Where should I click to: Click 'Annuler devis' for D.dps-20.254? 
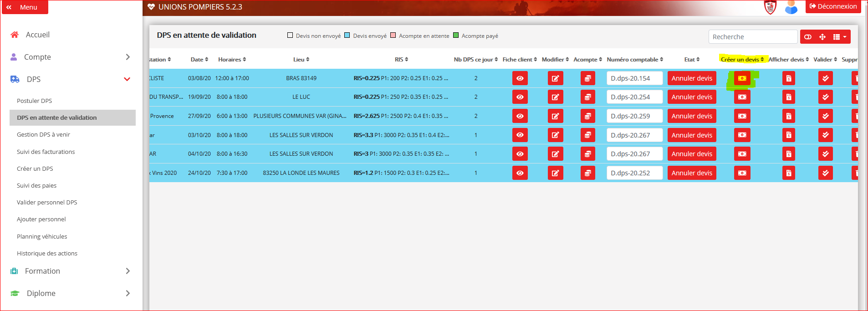[691, 97]
